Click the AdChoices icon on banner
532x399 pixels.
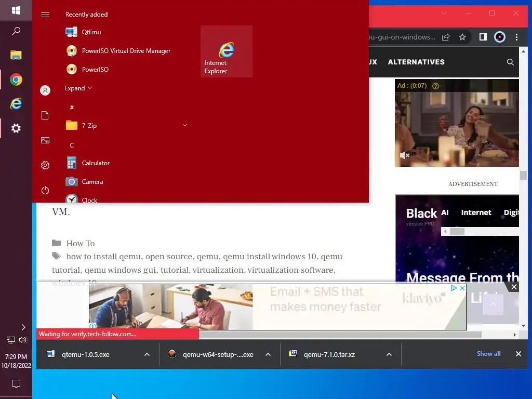(x=454, y=288)
